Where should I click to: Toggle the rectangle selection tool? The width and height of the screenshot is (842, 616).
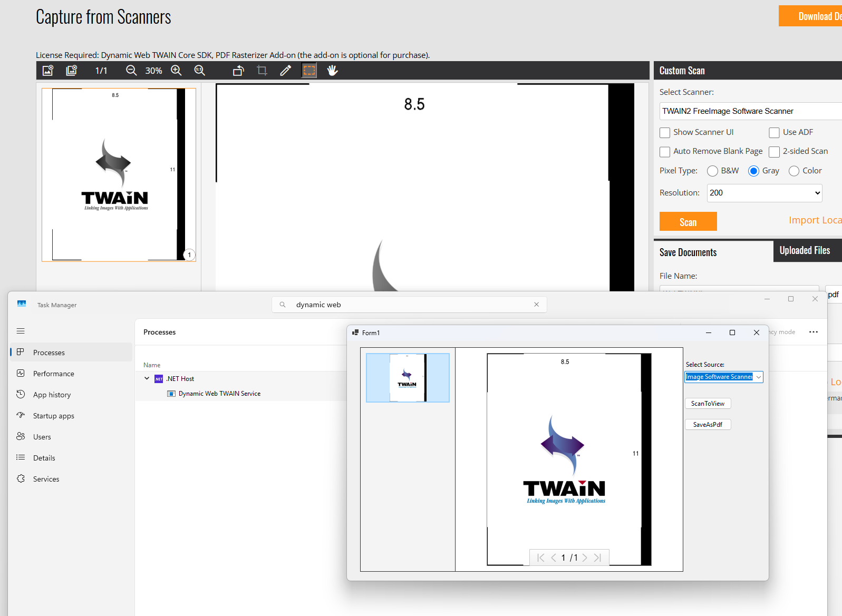pyautogui.click(x=309, y=71)
